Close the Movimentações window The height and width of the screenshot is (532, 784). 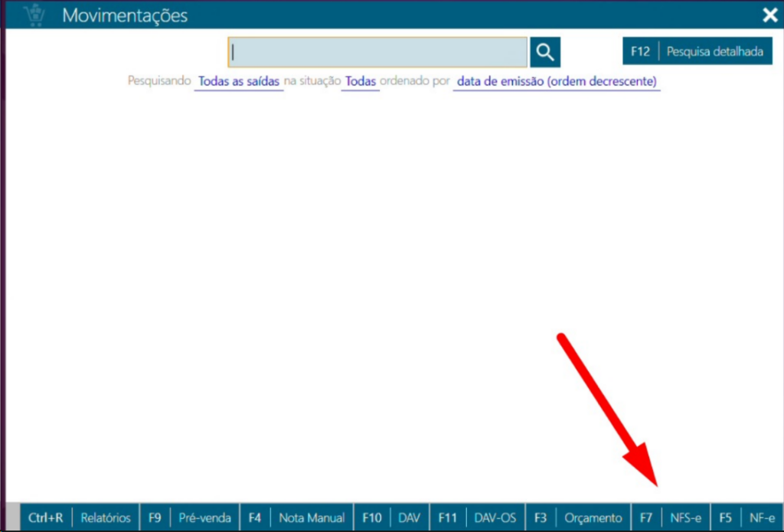[769, 15]
